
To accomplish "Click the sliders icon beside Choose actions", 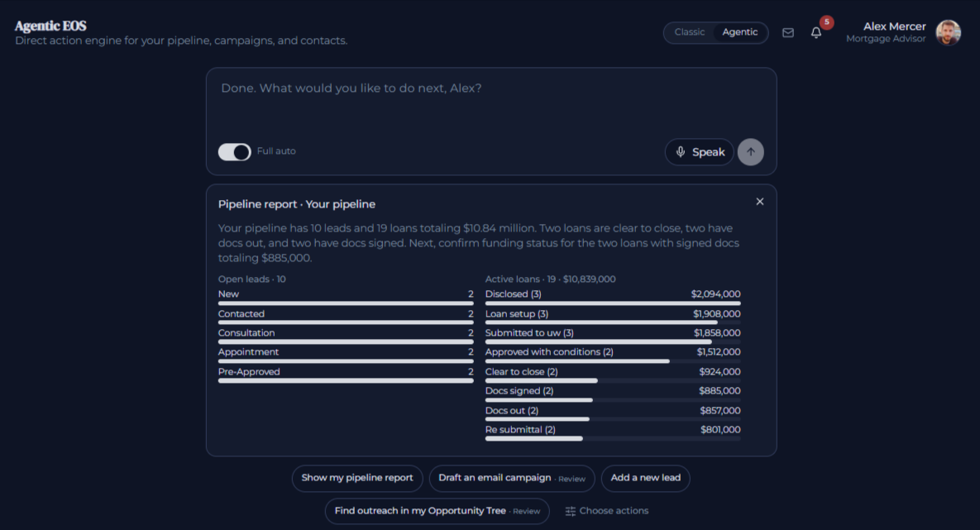I will click(570, 511).
